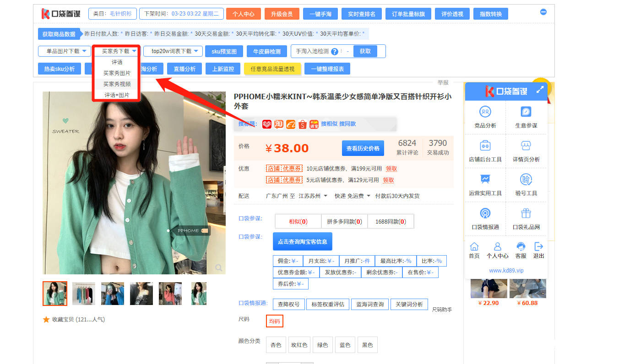Click 点击查询淘宝客信息 button

(303, 241)
